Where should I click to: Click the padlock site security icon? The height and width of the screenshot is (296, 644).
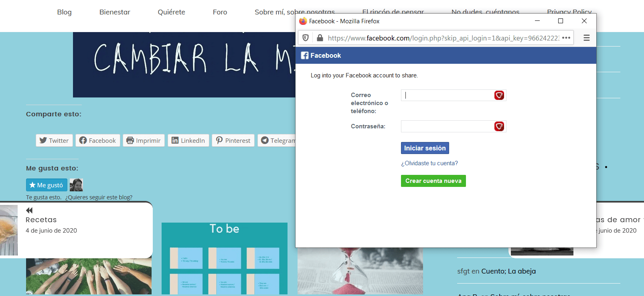(x=320, y=38)
